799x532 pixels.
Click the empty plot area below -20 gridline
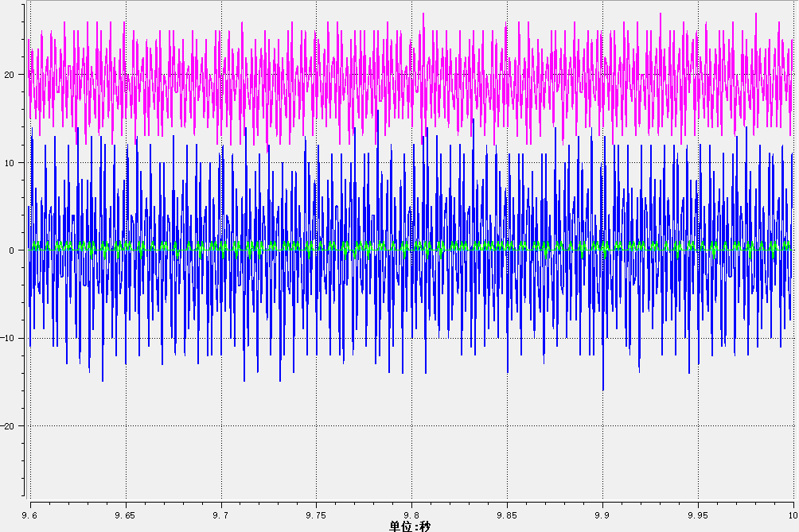coord(398,465)
